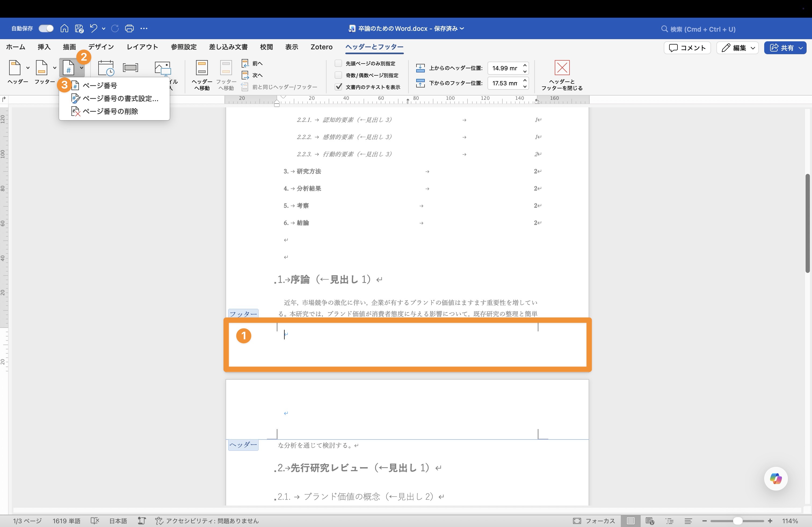This screenshot has height=527, width=812.
Task: Enable 奇数/偶数ページ別指定 checkbox
Action: tap(338, 75)
